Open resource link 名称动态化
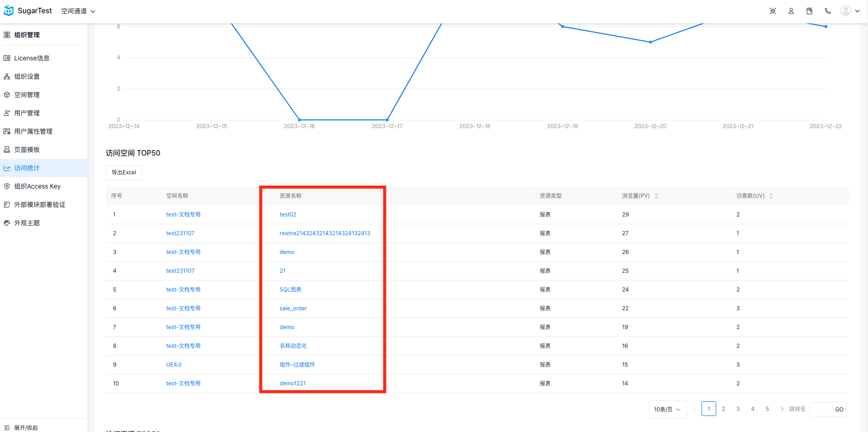This screenshot has height=432, width=868. 293,346
